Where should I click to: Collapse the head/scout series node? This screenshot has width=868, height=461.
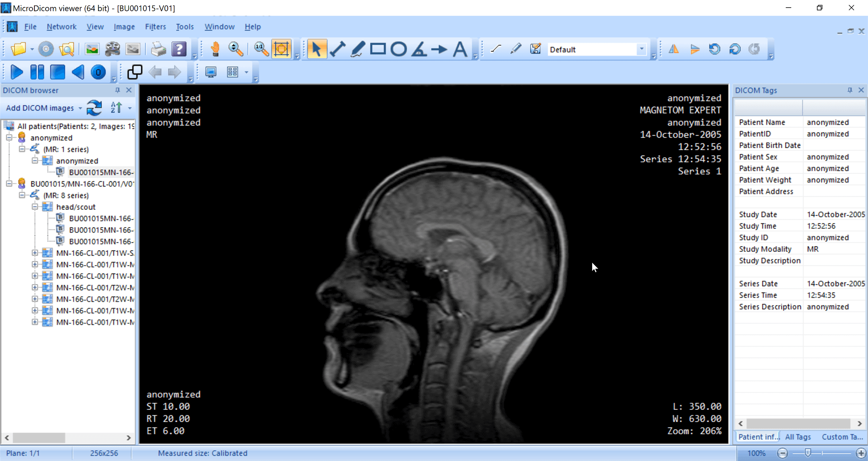35,207
